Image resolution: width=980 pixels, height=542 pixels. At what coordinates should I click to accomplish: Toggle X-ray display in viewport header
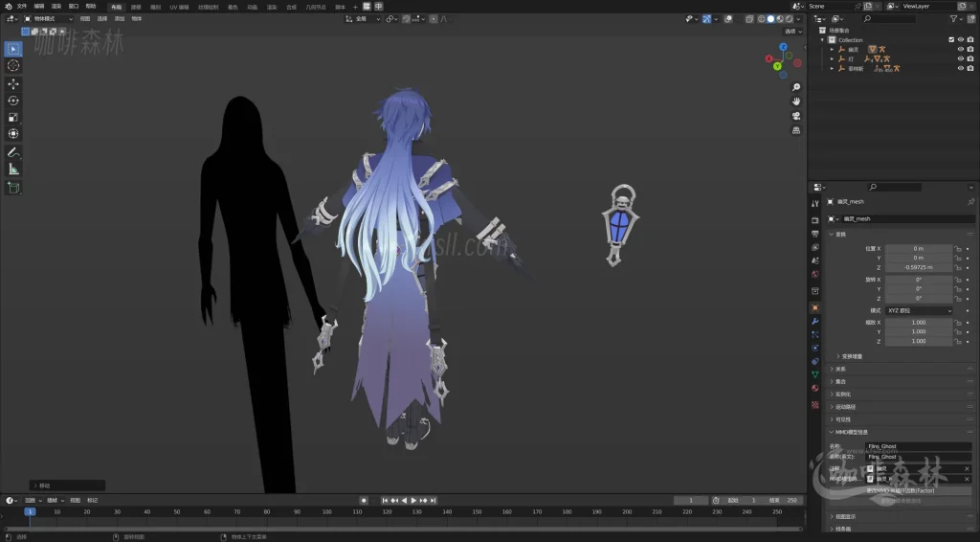pos(749,19)
